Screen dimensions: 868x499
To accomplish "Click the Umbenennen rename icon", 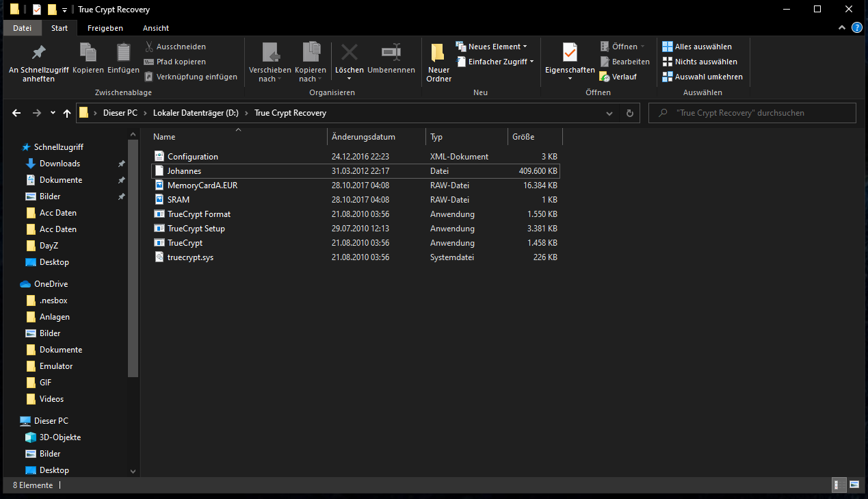I will coord(391,52).
